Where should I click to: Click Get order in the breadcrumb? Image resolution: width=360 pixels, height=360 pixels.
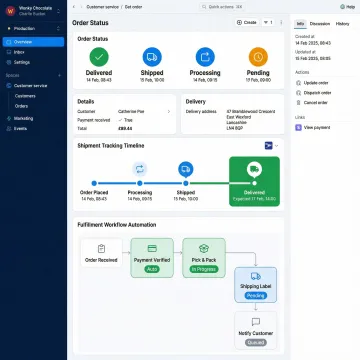tap(133, 7)
